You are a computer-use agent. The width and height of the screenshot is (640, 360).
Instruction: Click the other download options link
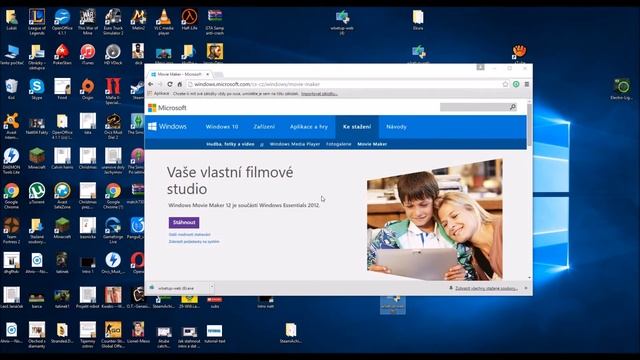click(190, 234)
